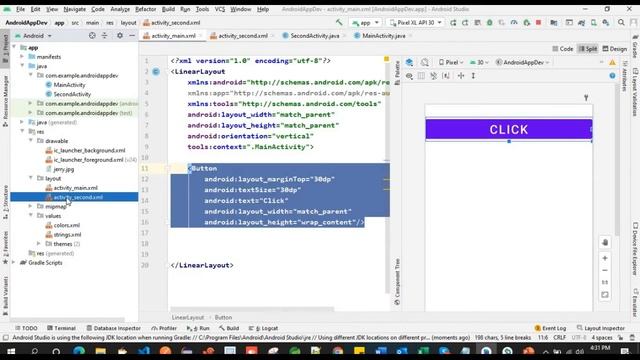Click the Debug app bug icon
The height and width of the screenshot is (360, 640).
(x=489, y=22)
